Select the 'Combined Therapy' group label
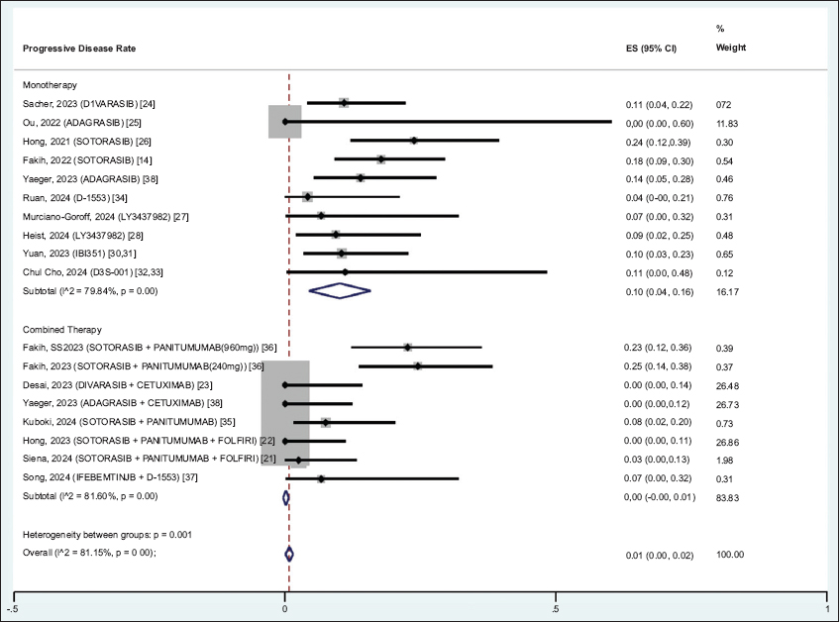The height and width of the screenshot is (622, 840). coord(61,329)
